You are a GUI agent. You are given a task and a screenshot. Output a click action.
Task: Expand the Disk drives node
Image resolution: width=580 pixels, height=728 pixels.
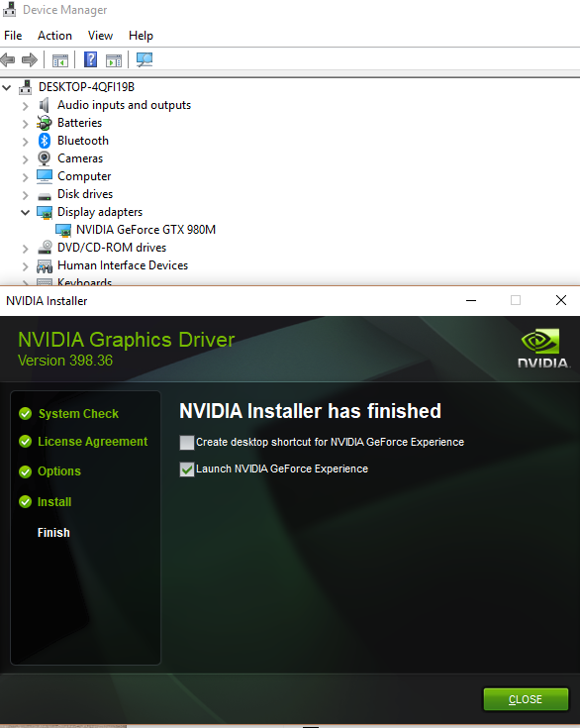coord(25,195)
